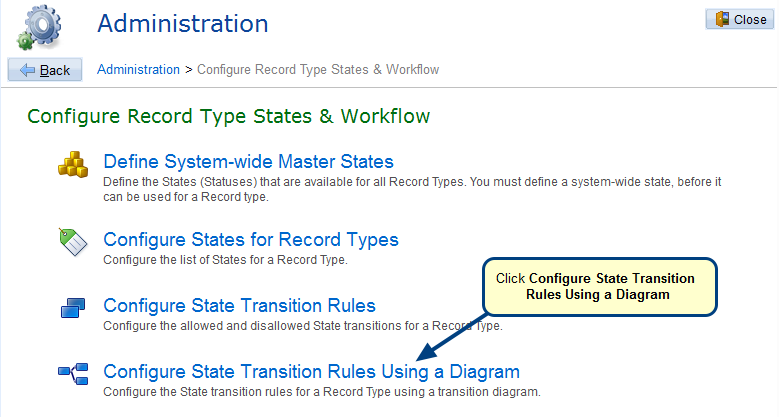This screenshot has width=779, height=417.
Task: Click the left arrow icon on Back
Action: (x=27, y=70)
